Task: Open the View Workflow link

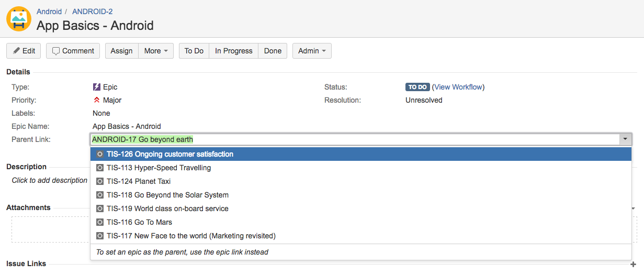Action: coord(458,87)
